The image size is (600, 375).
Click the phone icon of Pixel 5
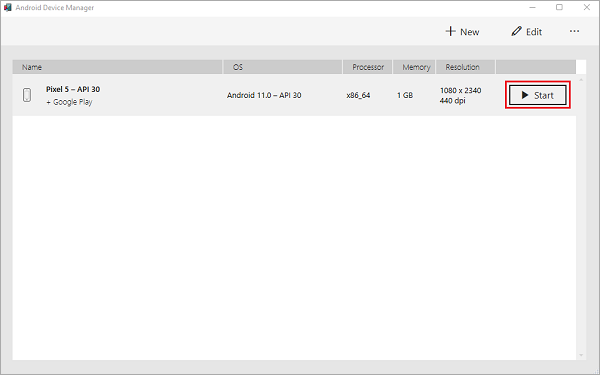[27, 95]
